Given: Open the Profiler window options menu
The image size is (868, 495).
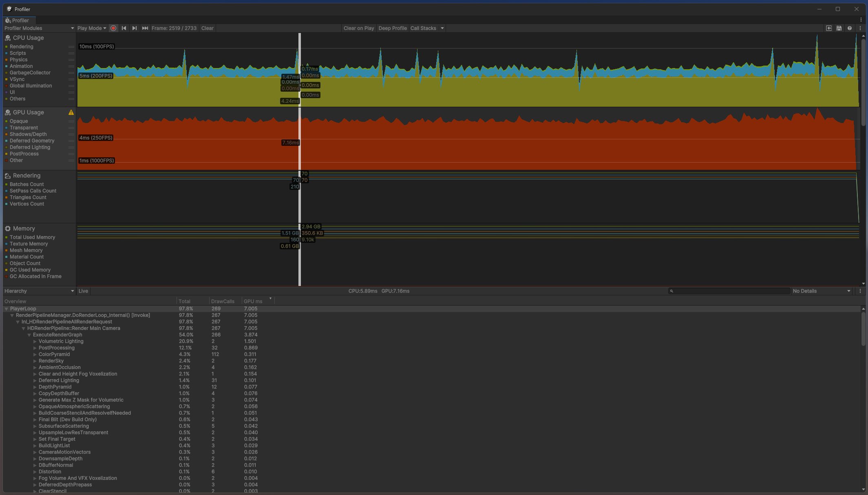Looking at the screenshot, I should click(860, 28).
